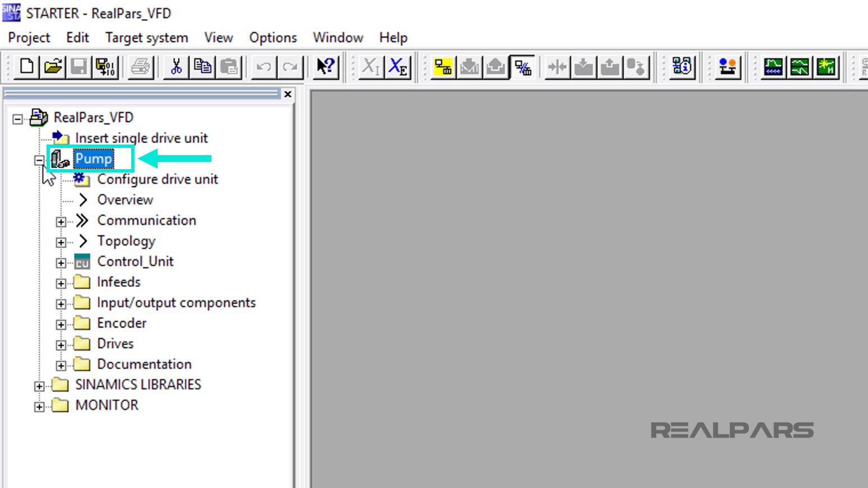Collapse the Pump drive unit node
Image resolution: width=868 pixels, height=488 pixels.
(39, 160)
